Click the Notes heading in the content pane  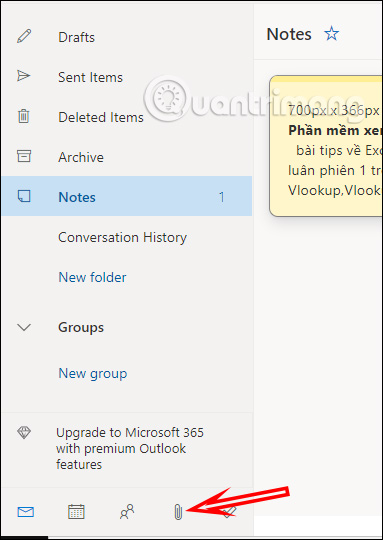[x=289, y=34]
